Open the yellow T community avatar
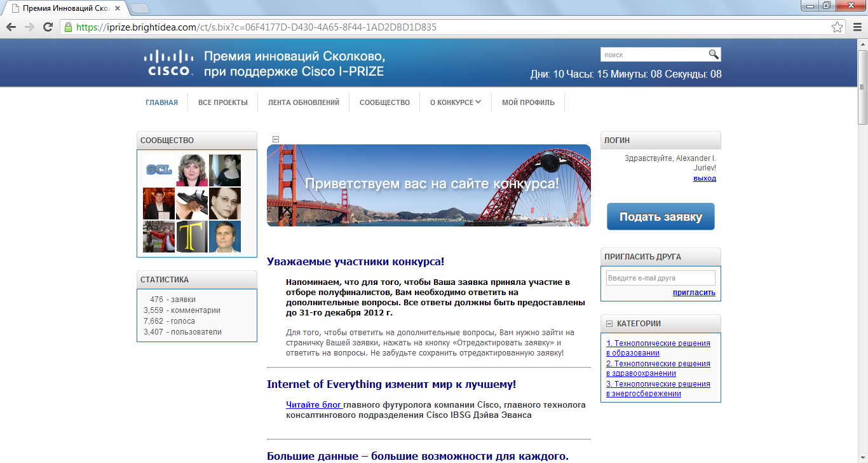This screenshot has height=463, width=868. [x=192, y=237]
